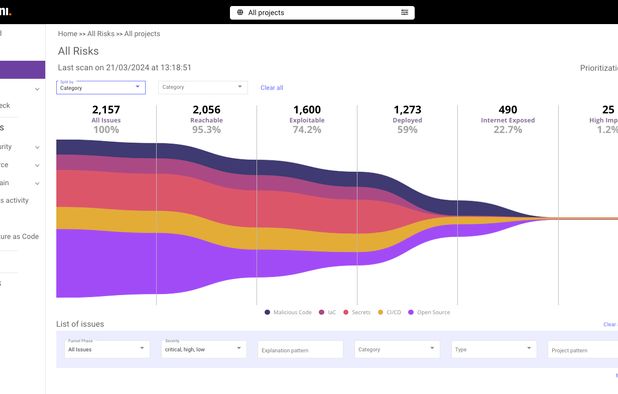Click the Explanation pattern input field

(300, 350)
